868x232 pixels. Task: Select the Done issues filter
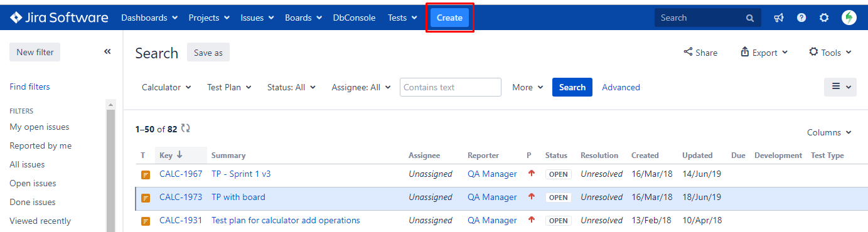pyautogui.click(x=33, y=202)
